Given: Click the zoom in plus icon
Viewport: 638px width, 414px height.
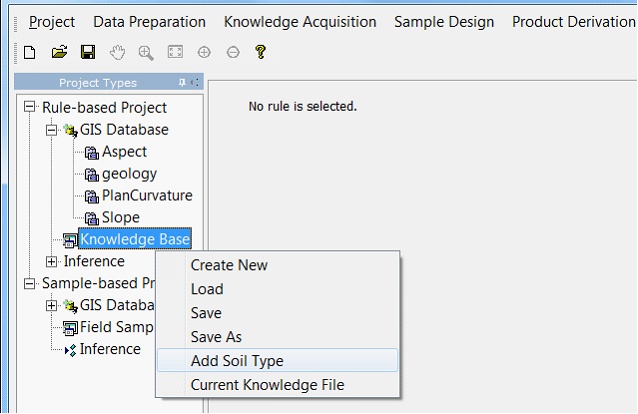Looking at the screenshot, I should click(204, 52).
